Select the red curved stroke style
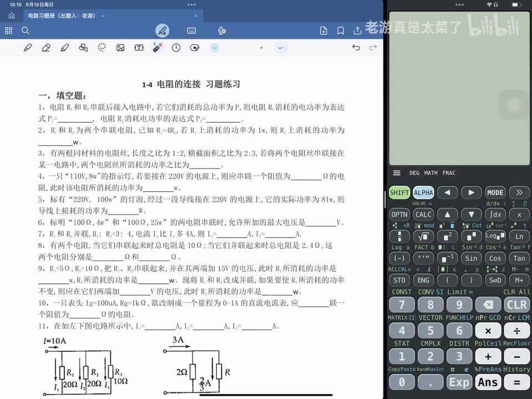532x399 pixels. click(x=280, y=48)
